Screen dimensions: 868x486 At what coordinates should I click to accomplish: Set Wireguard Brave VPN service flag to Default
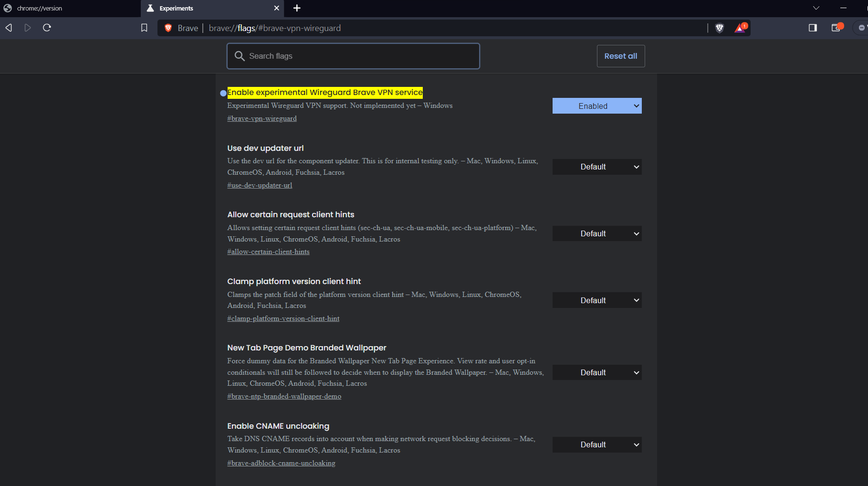click(596, 106)
